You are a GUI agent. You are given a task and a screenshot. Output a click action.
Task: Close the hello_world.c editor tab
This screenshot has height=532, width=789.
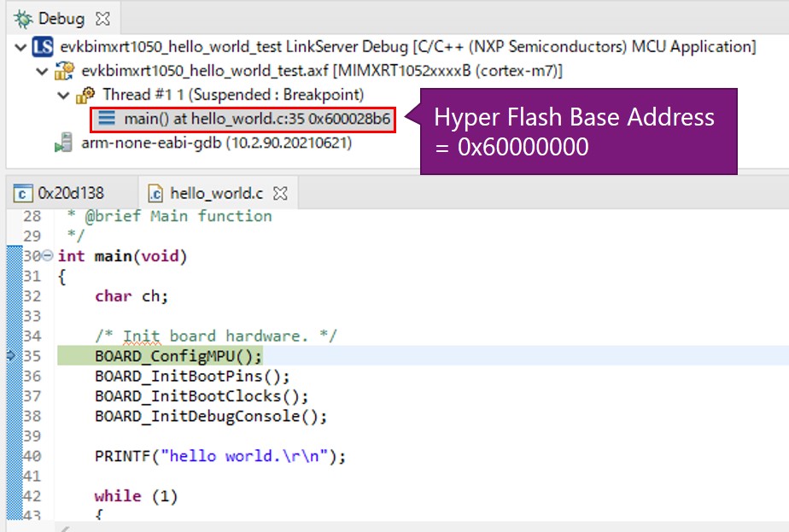279,193
